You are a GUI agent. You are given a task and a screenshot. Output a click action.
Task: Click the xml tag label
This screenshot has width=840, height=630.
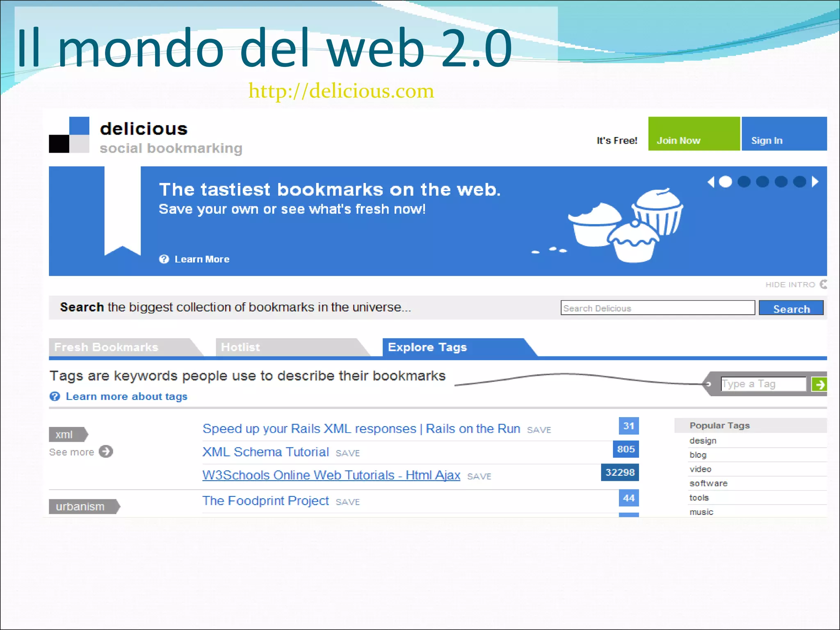68,434
